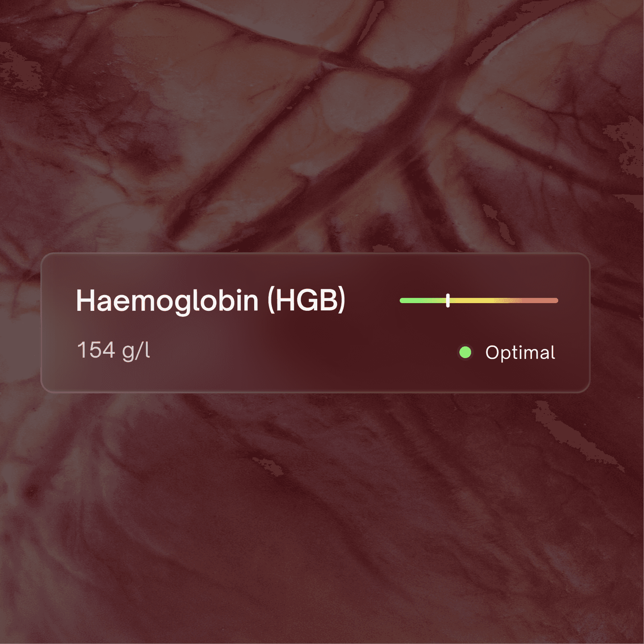Click the (HGB) abbreviation in title

tap(307, 300)
